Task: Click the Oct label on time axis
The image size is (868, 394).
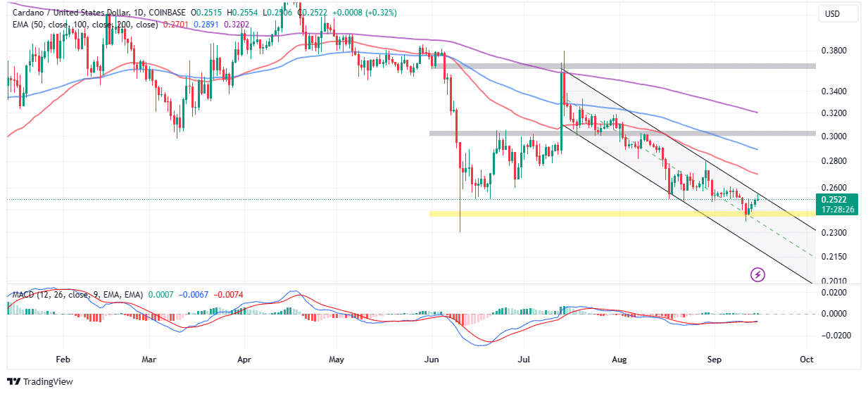Action: point(807,359)
